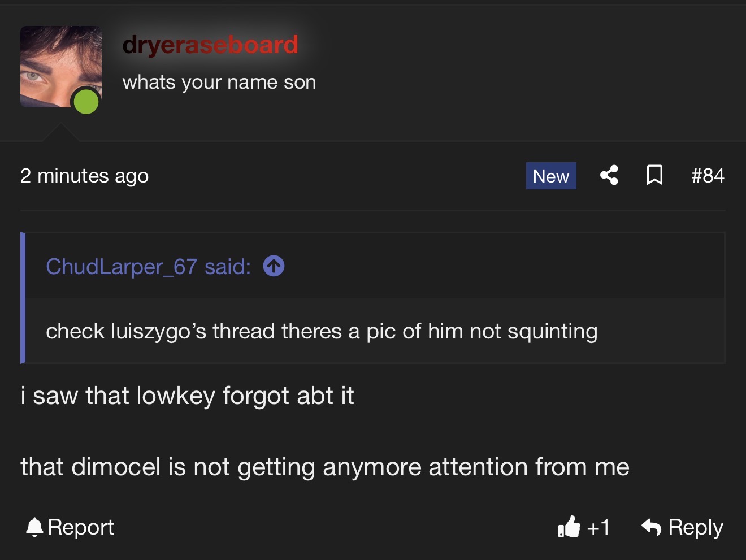Click the up-arrow icon beside ChudLarper_67's quote

[x=274, y=266]
